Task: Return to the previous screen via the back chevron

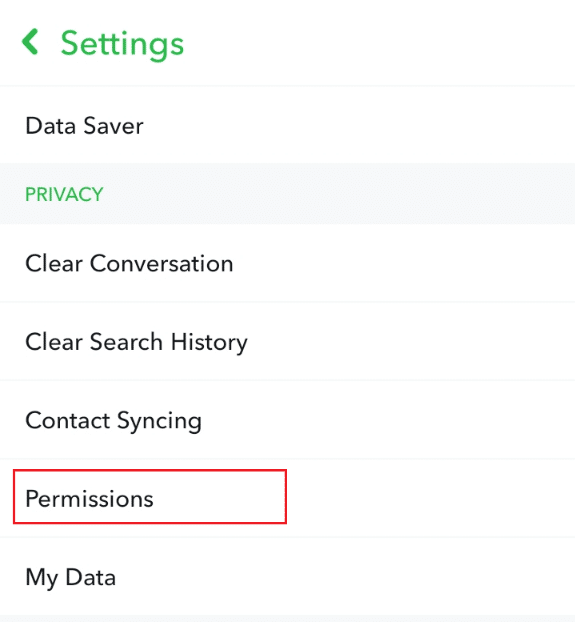Action: pyautogui.click(x=30, y=42)
